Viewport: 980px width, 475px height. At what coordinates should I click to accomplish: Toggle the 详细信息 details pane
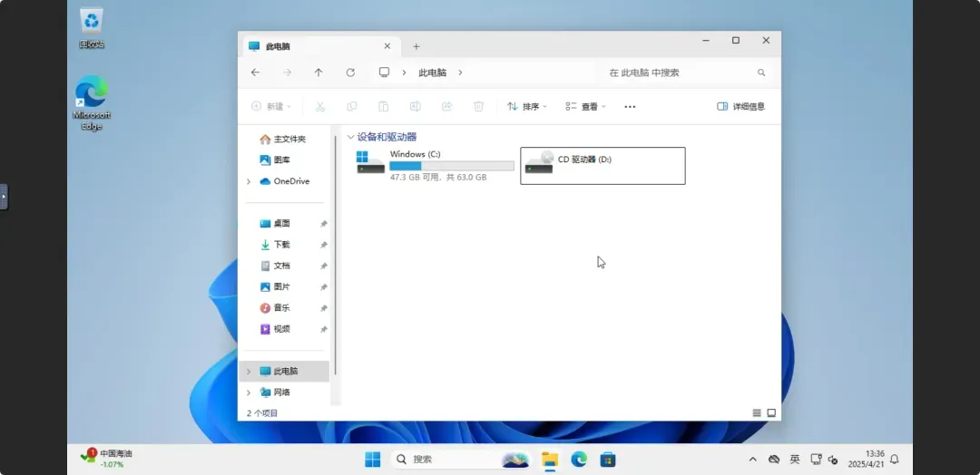click(740, 107)
